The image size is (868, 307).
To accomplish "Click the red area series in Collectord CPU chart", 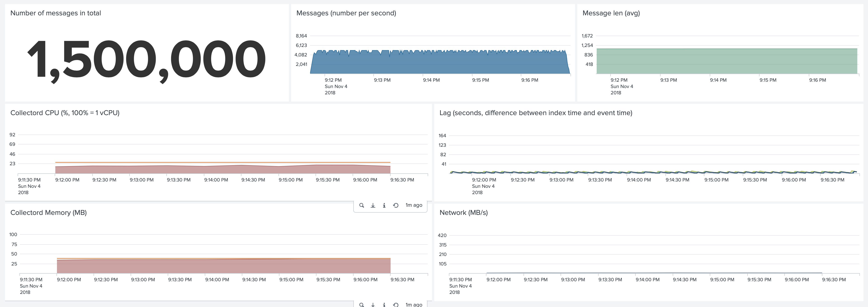I will coord(222,170).
